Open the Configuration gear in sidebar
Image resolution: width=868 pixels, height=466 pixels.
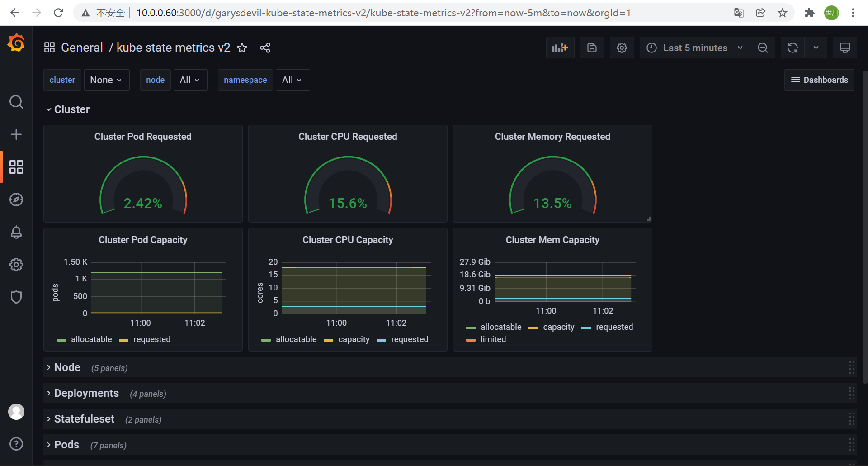click(x=16, y=265)
